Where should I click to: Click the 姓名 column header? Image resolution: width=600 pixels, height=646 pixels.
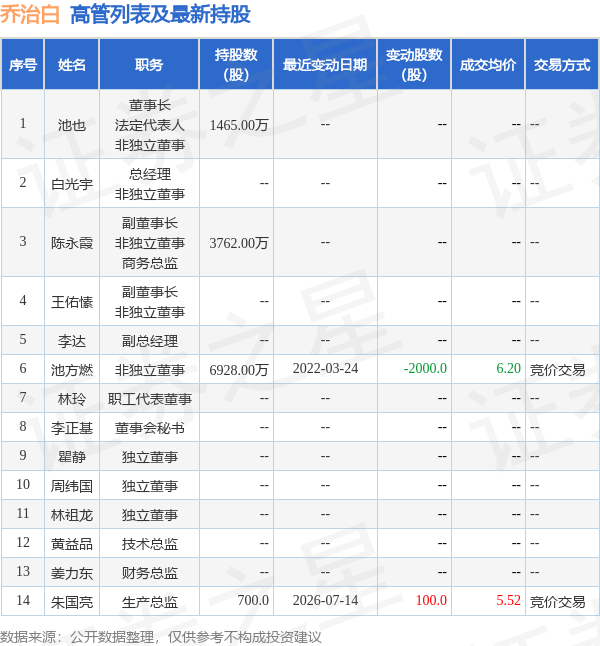(72, 65)
